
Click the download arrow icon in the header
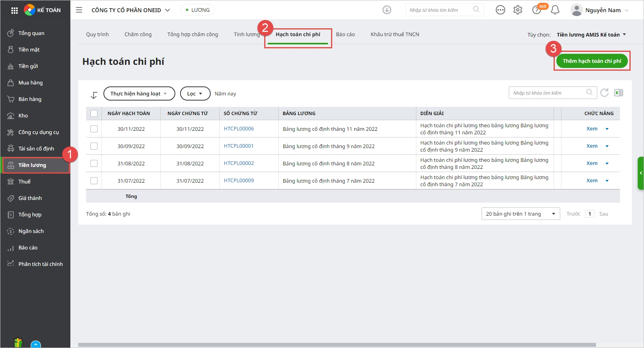pyautogui.click(x=387, y=10)
